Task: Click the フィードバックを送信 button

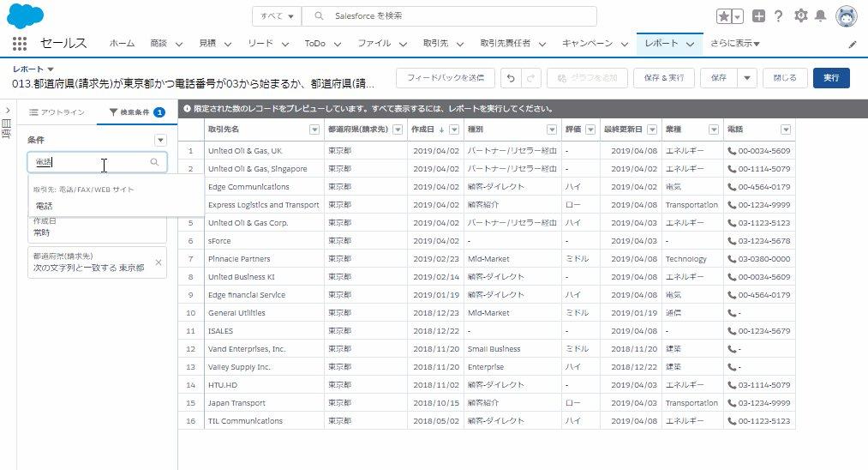Action: click(446, 78)
